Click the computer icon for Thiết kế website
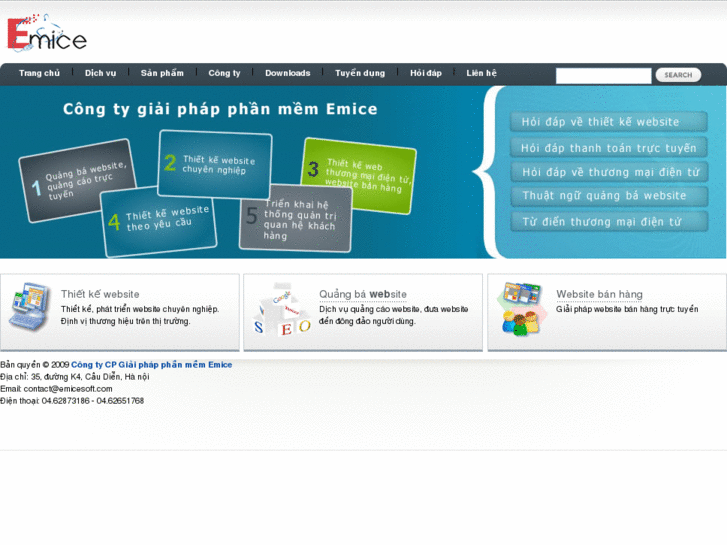727x545 pixels. [30, 307]
